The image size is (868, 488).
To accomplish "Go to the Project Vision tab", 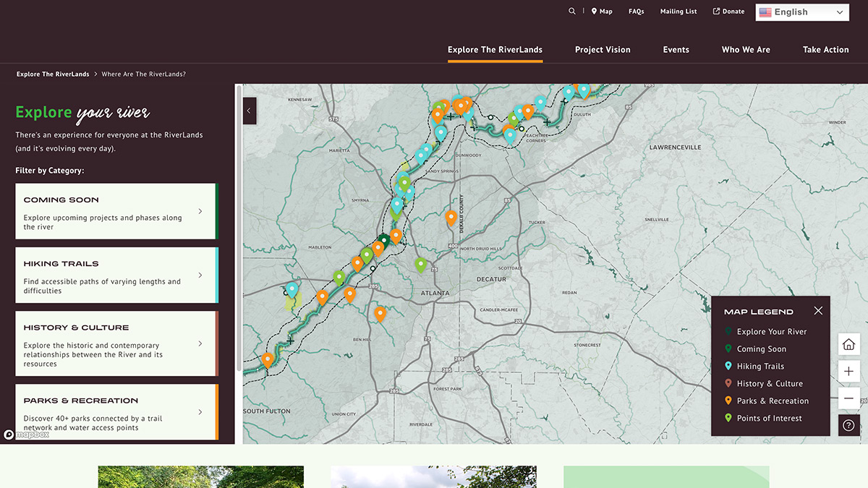I will 603,50.
